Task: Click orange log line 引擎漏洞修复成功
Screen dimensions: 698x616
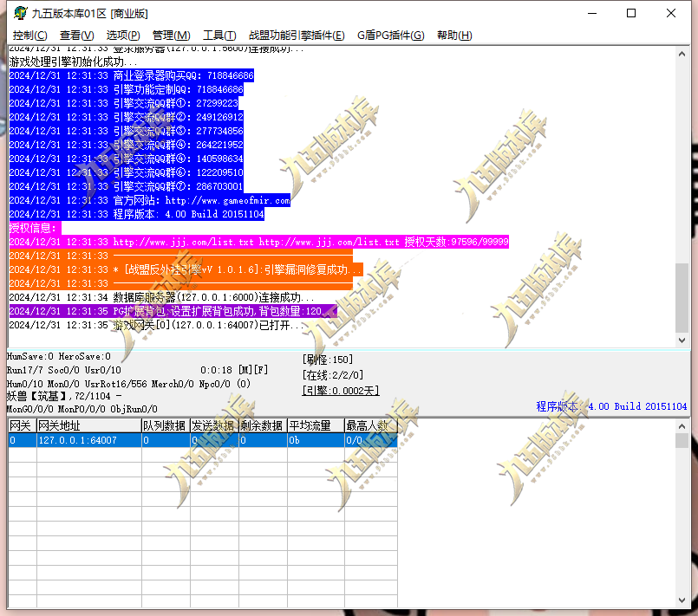Action: pos(186,269)
